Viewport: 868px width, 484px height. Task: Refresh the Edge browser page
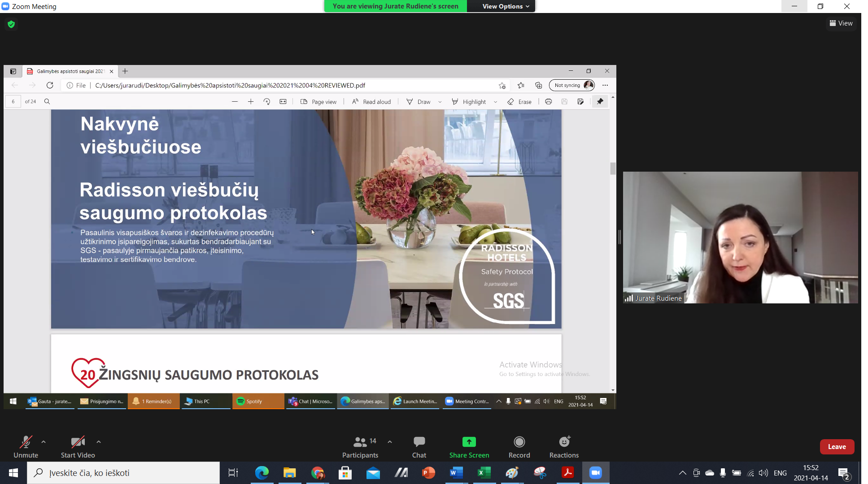pyautogui.click(x=50, y=85)
